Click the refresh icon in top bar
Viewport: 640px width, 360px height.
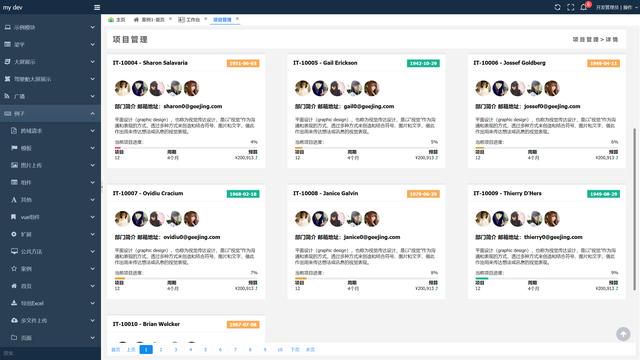[557, 7]
